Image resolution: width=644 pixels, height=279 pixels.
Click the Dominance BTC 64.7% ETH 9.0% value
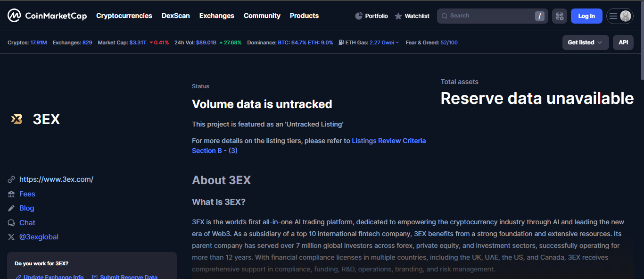(305, 42)
